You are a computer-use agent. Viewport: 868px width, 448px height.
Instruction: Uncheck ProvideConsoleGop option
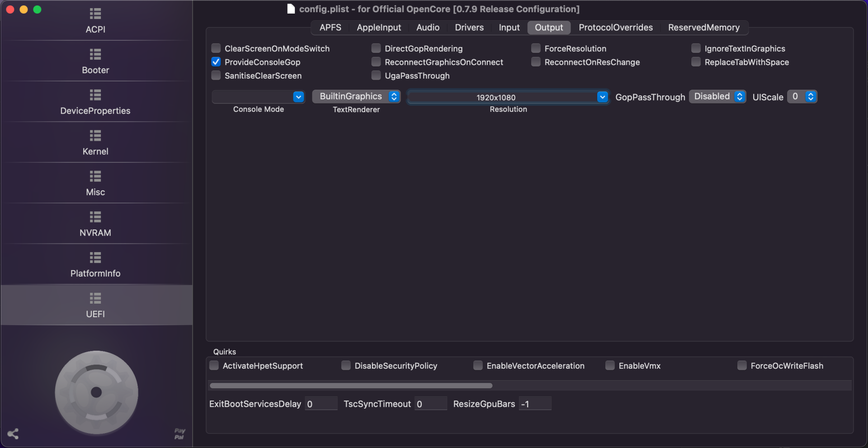(x=216, y=62)
